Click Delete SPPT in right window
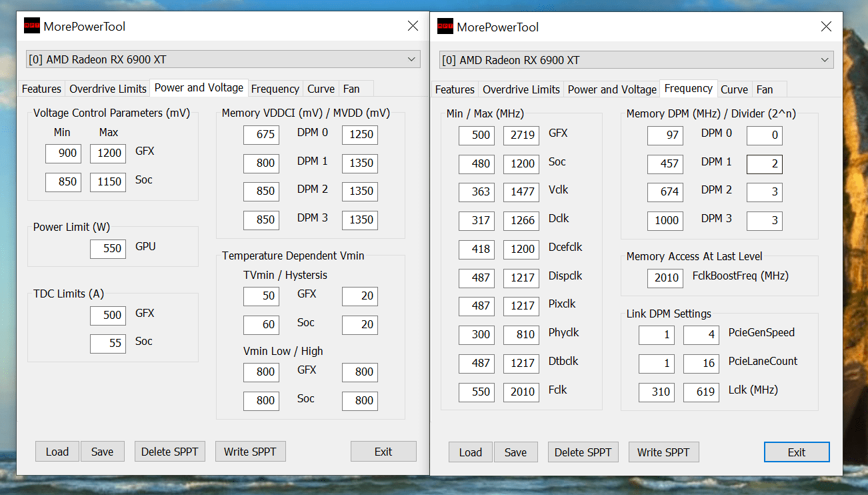The width and height of the screenshot is (868, 495). click(583, 452)
